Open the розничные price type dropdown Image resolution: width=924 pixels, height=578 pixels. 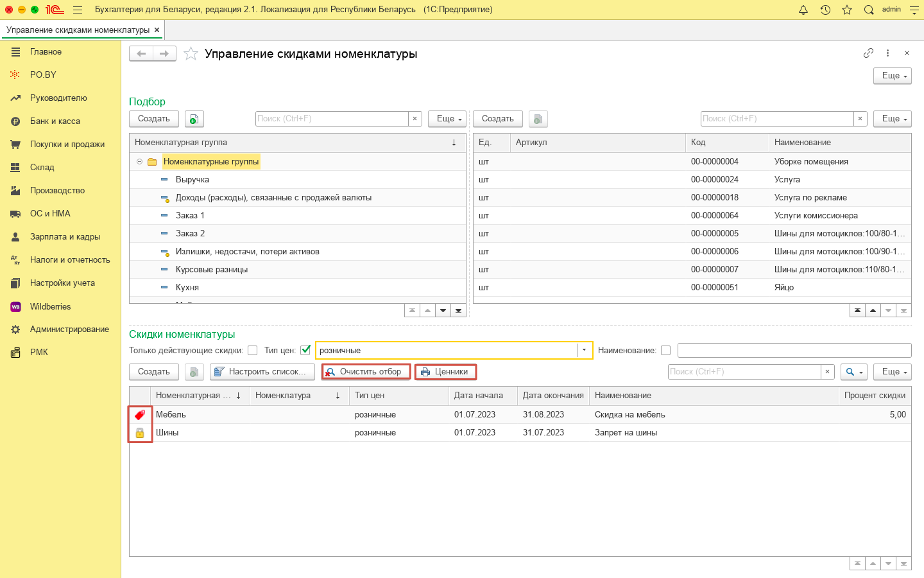(584, 351)
